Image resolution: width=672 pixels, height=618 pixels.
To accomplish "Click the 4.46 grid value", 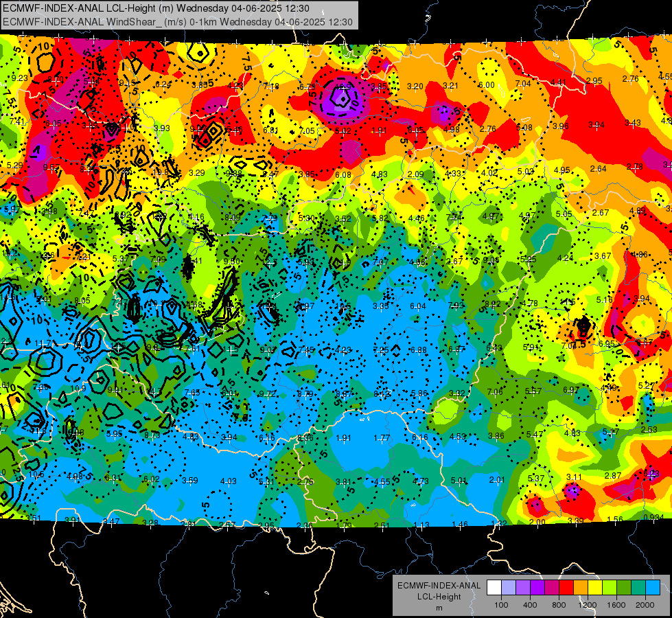I will coord(416,218).
